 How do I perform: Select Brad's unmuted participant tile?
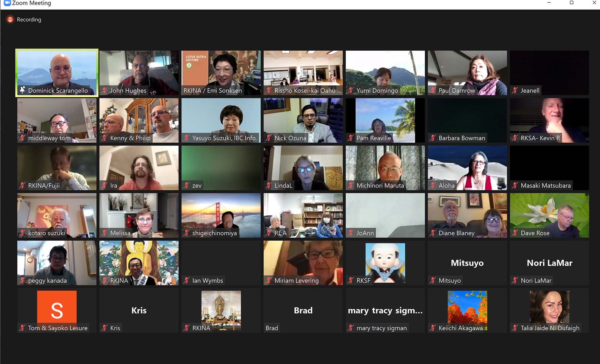(303, 310)
